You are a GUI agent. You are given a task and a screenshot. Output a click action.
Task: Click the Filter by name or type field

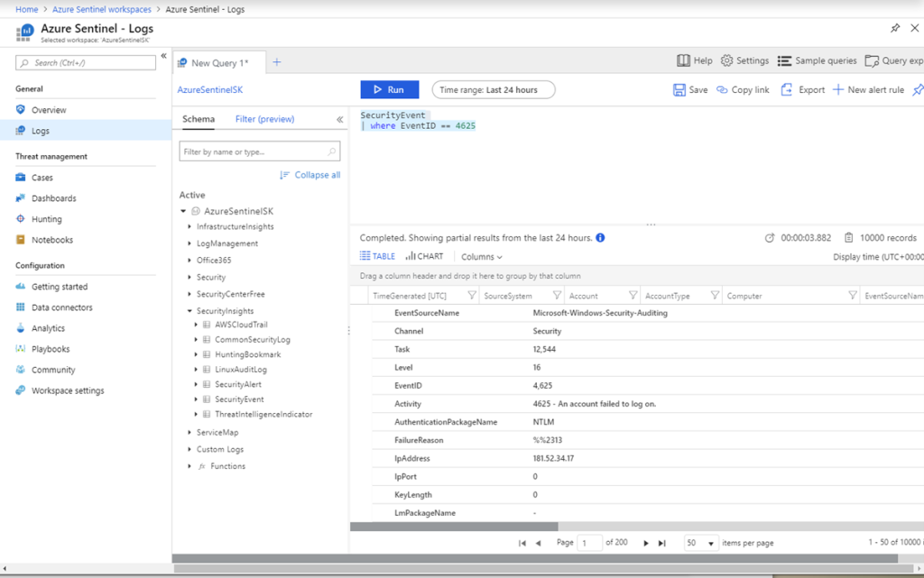click(259, 151)
